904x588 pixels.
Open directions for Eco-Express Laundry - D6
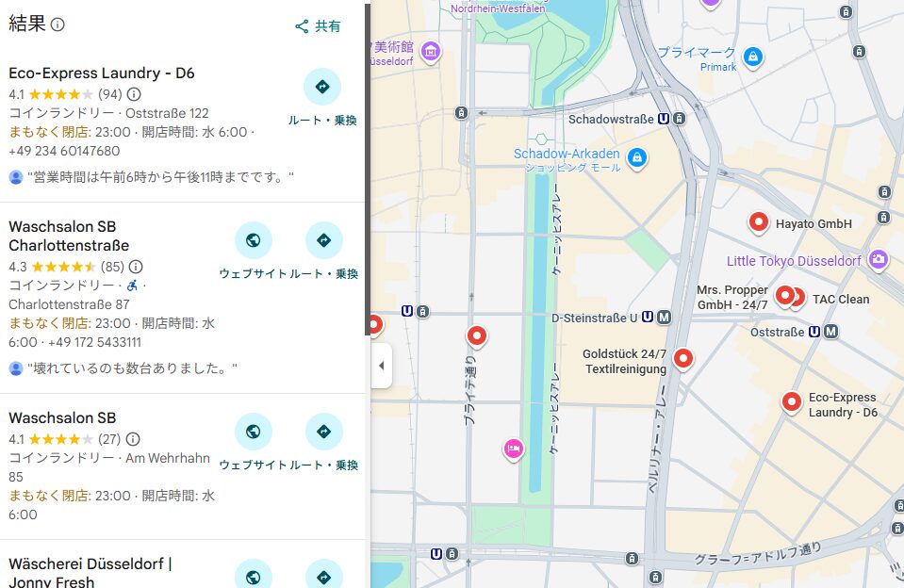(x=322, y=88)
